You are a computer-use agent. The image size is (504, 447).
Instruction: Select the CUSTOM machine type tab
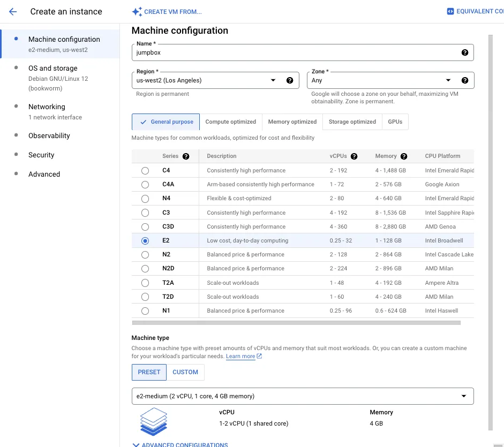click(x=185, y=372)
